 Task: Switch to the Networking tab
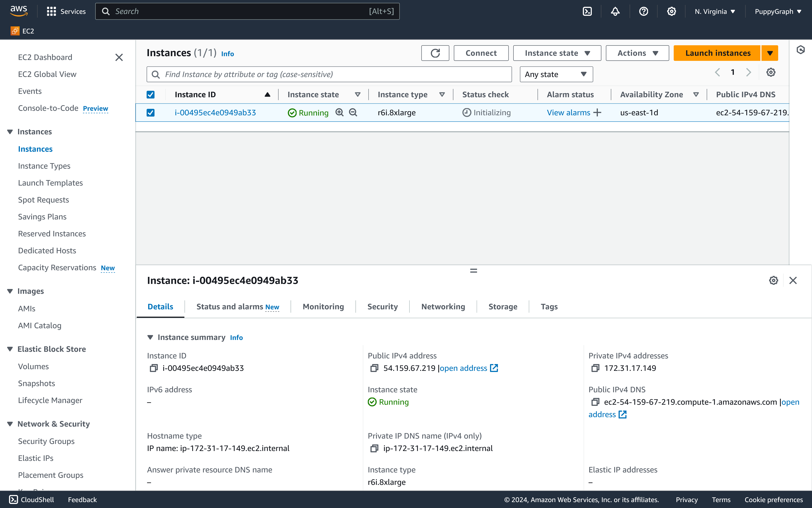tap(443, 307)
